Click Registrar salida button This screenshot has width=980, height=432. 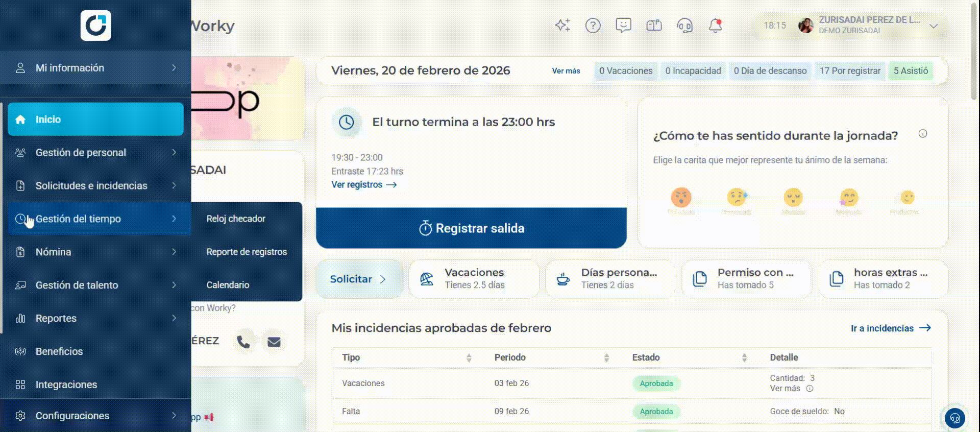[x=471, y=228]
